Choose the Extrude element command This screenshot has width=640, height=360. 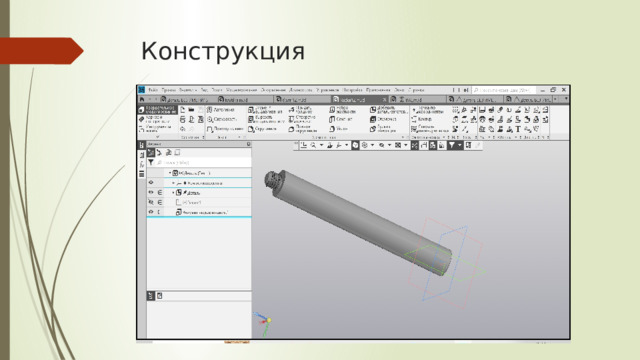265,110
